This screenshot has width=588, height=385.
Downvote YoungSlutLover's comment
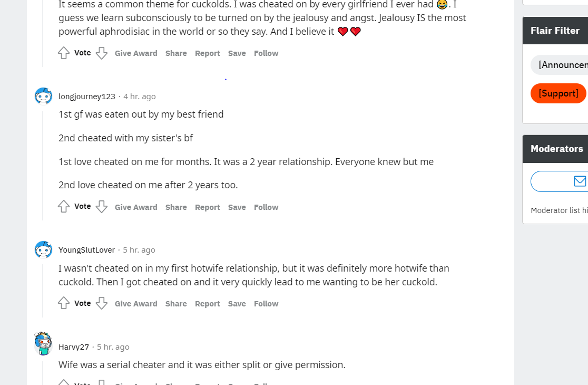[102, 303]
